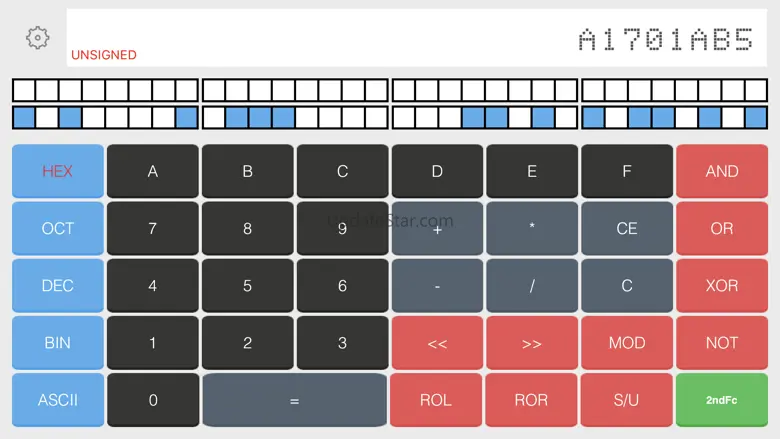Click the multiply asterisk key
This screenshot has height=439, width=780.
point(531,229)
